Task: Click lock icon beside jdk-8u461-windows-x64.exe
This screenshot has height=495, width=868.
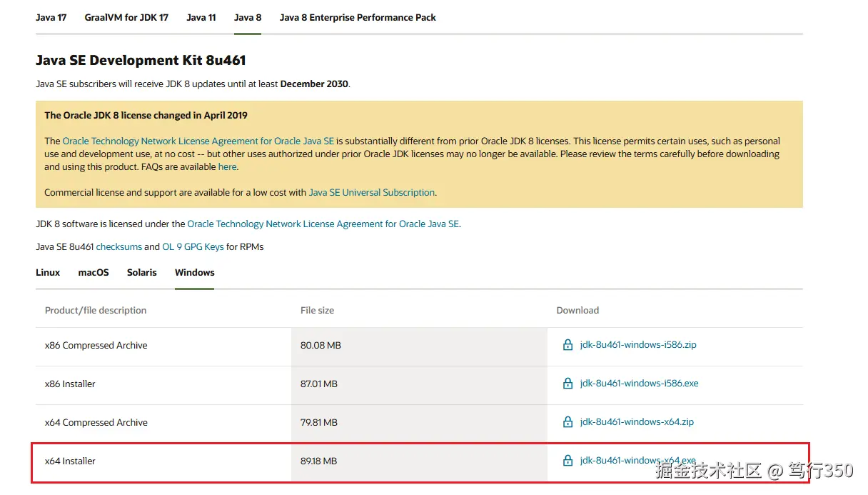Action: (x=567, y=461)
